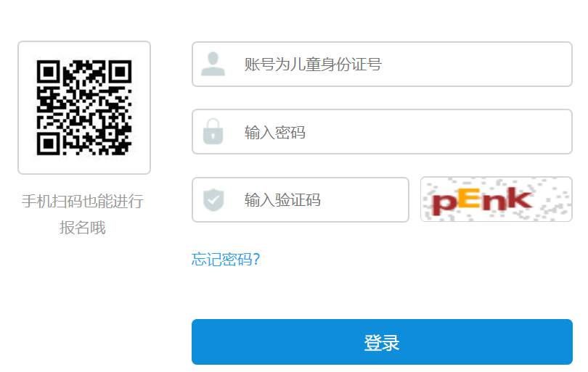Refresh the pEnk captcha image

[x=496, y=199]
